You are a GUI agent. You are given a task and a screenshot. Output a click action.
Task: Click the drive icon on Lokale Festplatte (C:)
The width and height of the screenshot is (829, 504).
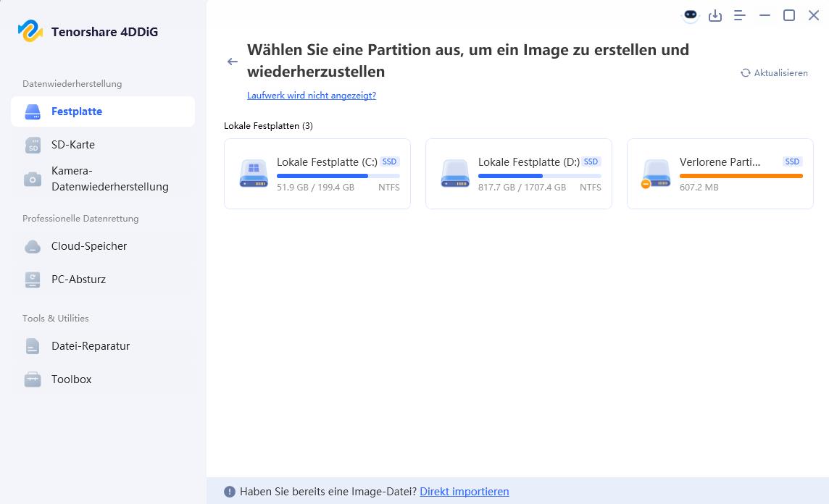coord(253,174)
